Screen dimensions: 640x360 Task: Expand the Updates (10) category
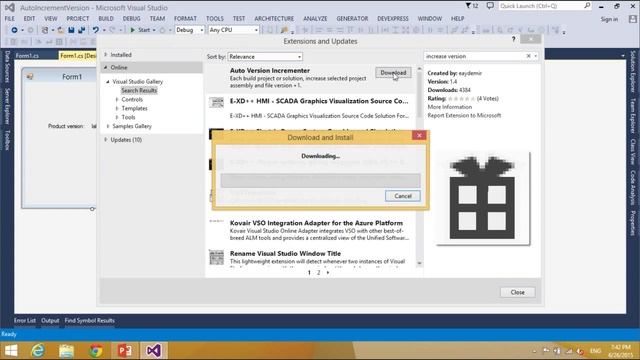point(106,140)
